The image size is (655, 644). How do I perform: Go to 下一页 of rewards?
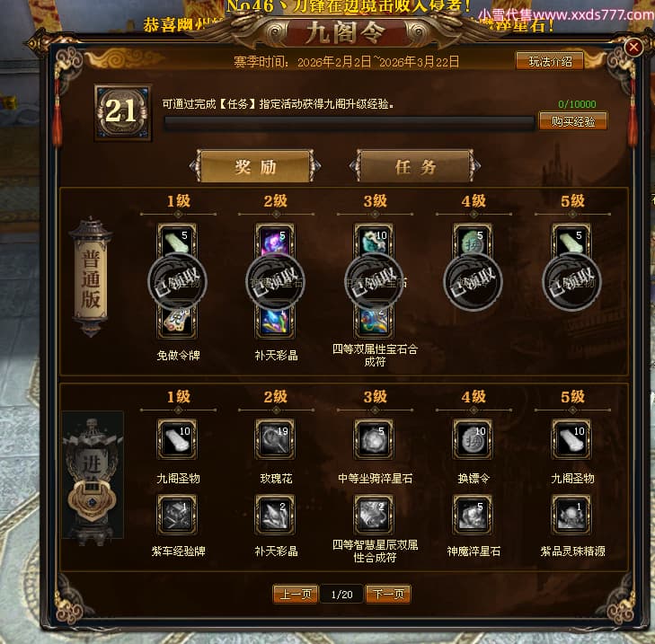pos(388,594)
